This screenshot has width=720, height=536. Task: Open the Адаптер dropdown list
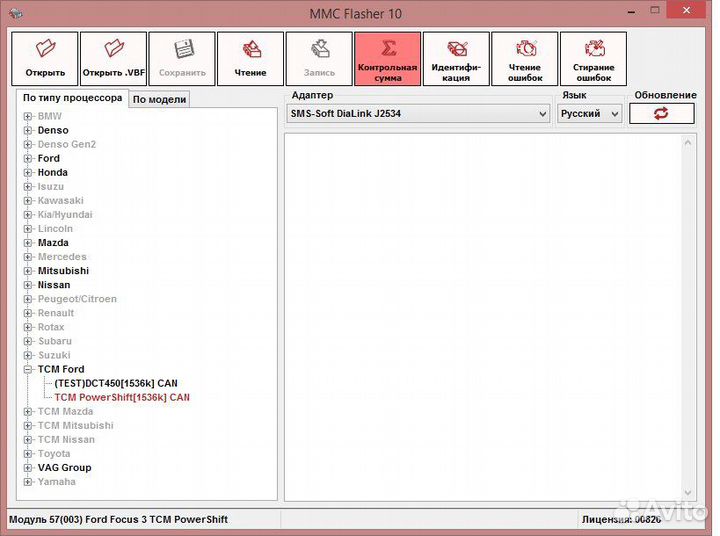[542, 114]
